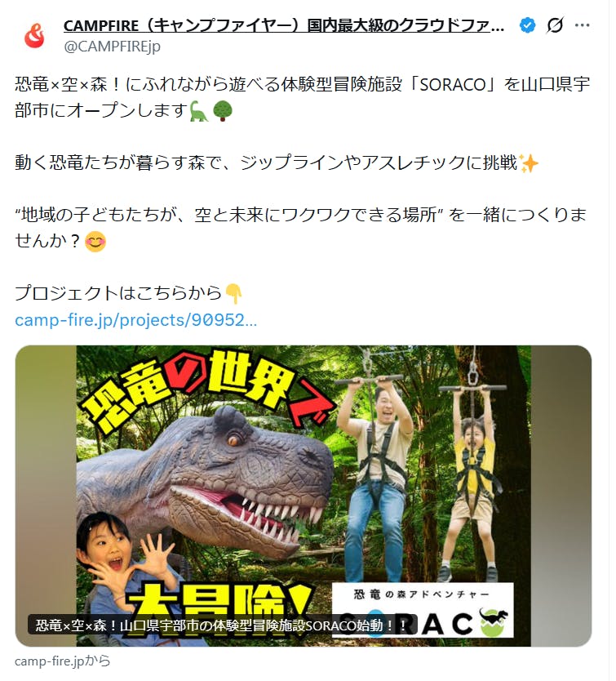The height and width of the screenshot is (681, 616).
Task: Open the Grok slashed-circle icon
Action: coord(556,25)
